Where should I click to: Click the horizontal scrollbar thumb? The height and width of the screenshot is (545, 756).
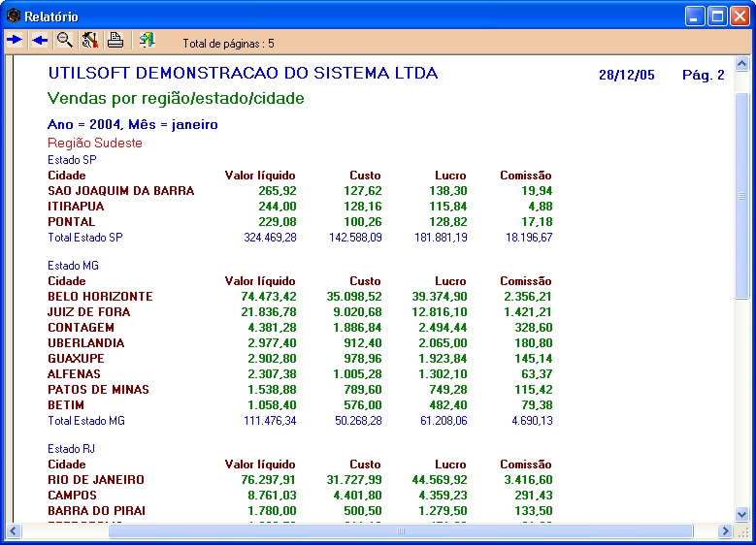point(401,531)
